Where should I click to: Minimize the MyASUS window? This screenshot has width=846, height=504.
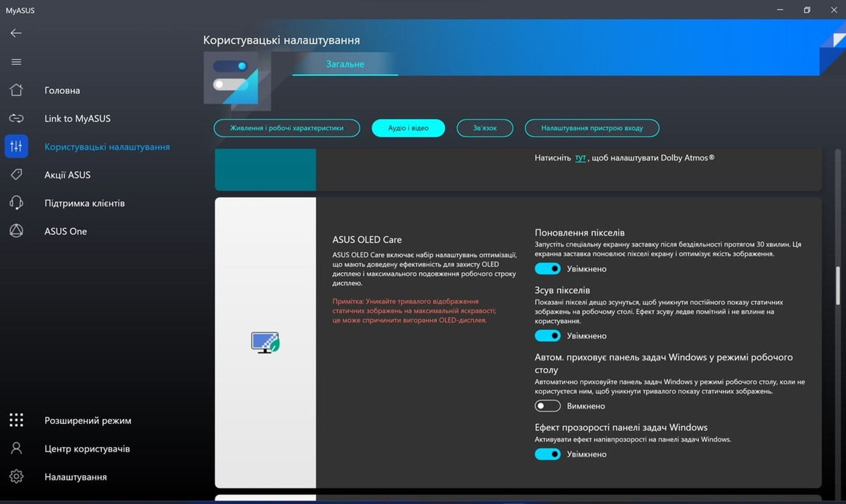coord(780,10)
